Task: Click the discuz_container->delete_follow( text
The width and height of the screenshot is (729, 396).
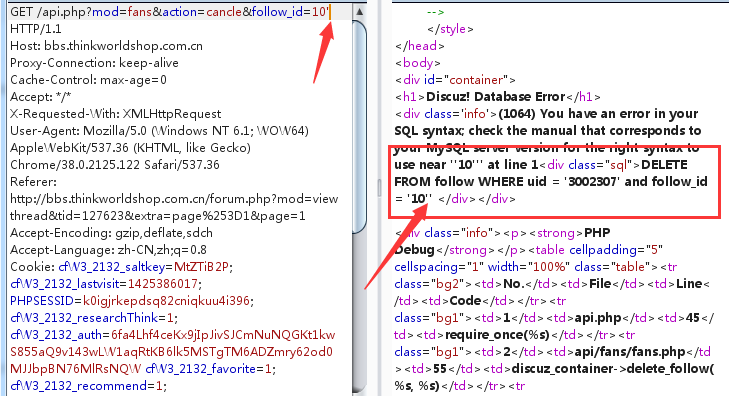Action: (x=613, y=369)
